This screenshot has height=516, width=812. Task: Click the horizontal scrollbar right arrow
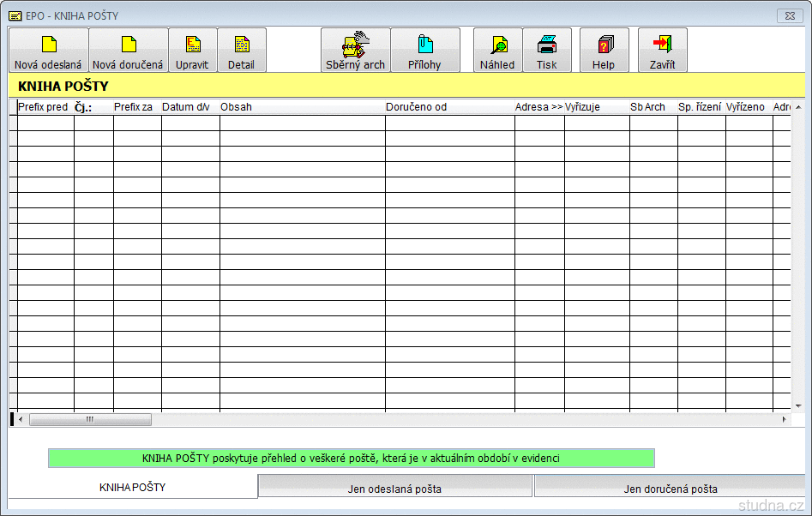(x=784, y=419)
